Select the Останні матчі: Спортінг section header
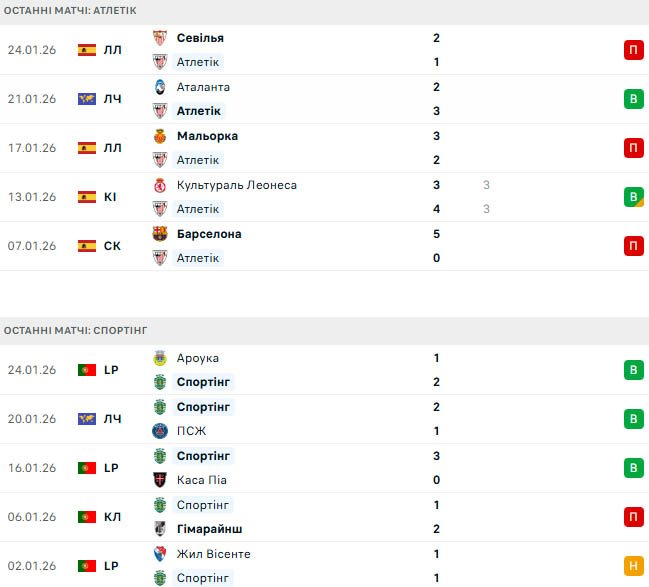 tap(75, 329)
